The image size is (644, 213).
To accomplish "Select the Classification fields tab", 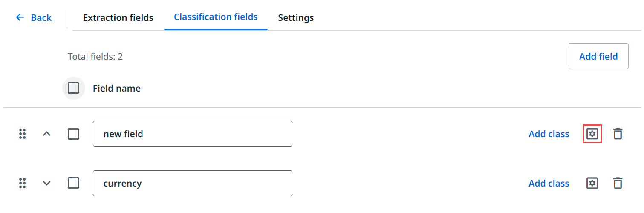I will click(x=216, y=17).
